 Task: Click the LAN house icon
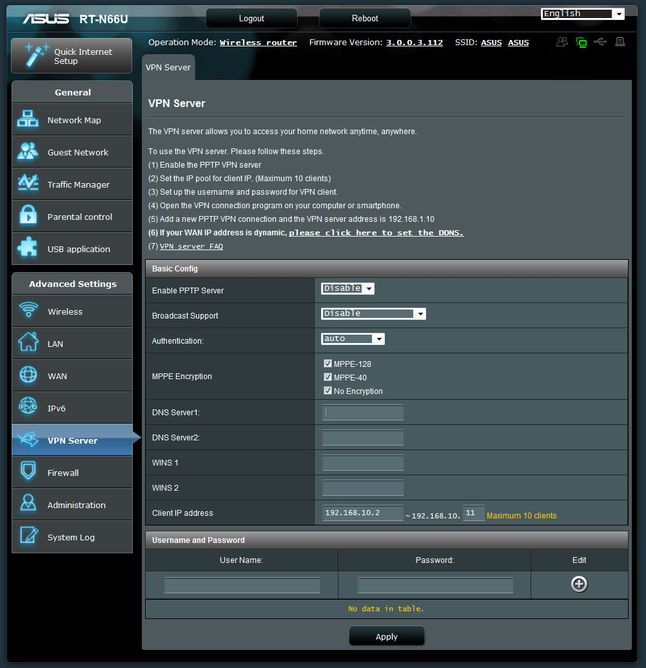pos(28,342)
